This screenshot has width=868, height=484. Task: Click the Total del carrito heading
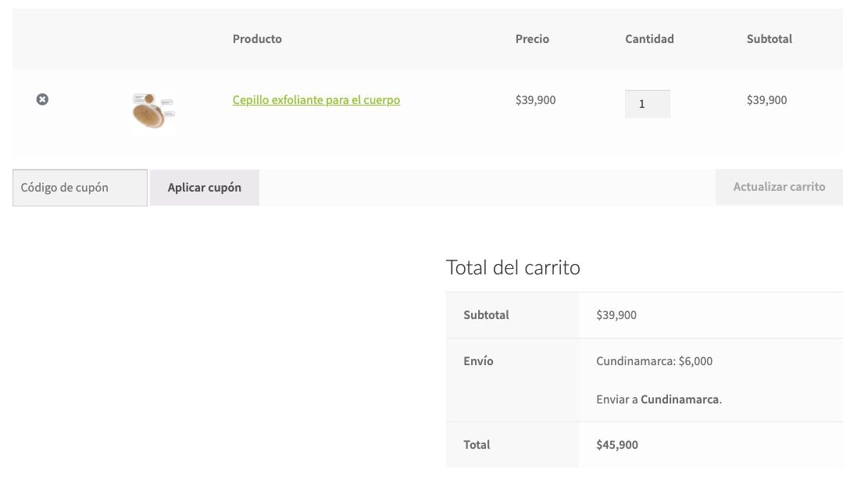click(x=513, y=267)
